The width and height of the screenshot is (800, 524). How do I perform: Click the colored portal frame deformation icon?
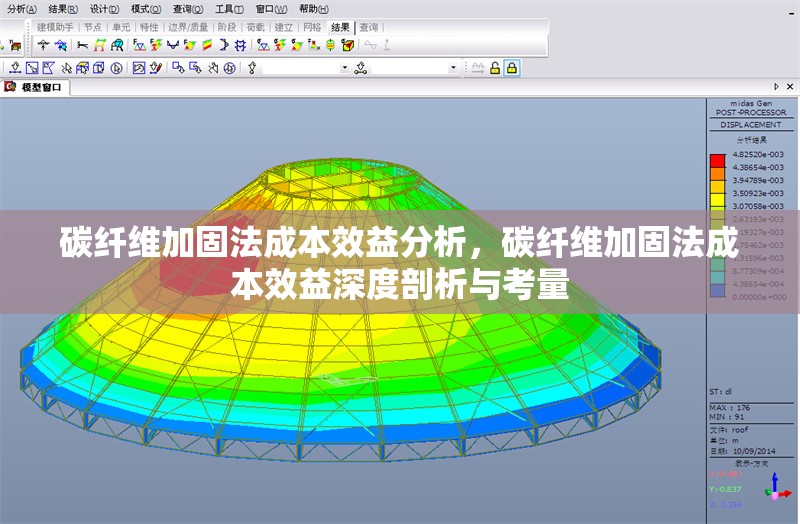tap(99, 45)
